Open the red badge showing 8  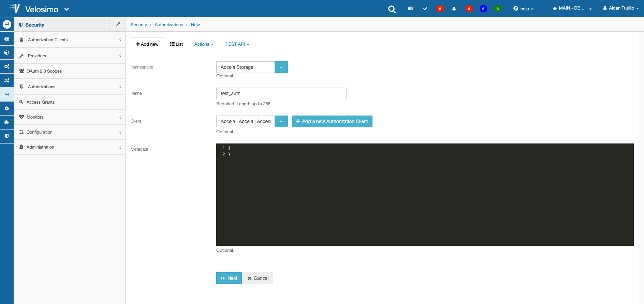[440, 9]
